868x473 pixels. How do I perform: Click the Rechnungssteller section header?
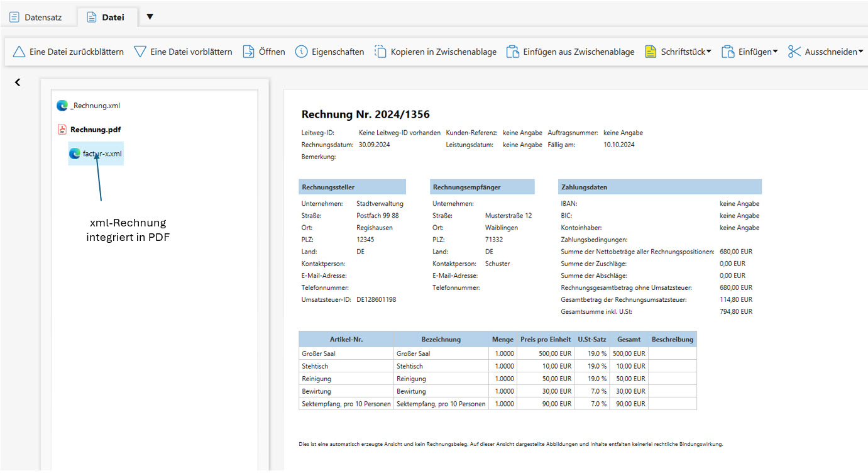tap(353, 187)
